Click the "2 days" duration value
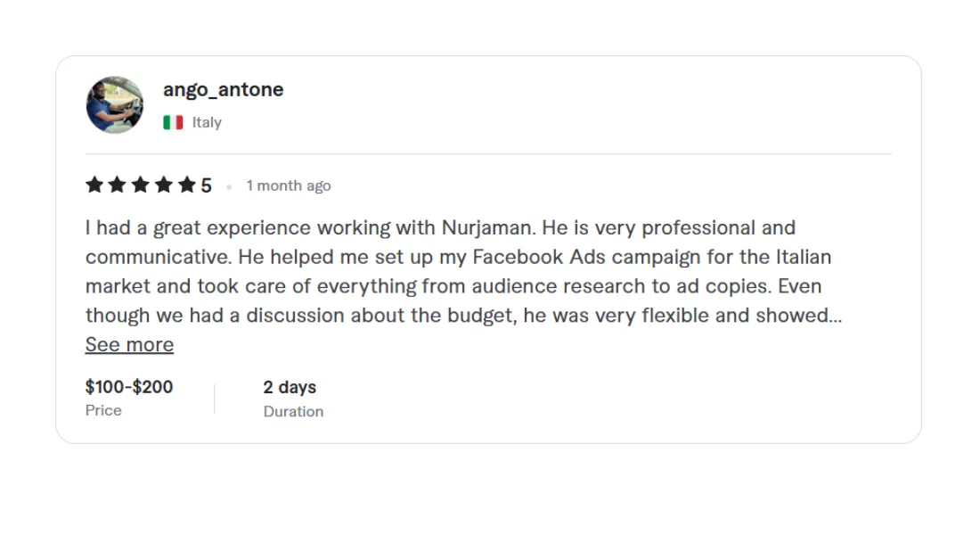 point(290,387)
